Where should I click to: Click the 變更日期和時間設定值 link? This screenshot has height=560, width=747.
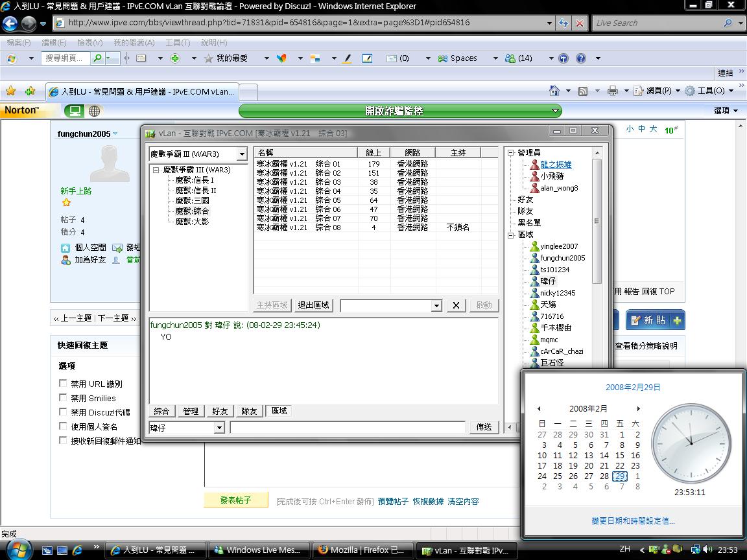point(633,520)
